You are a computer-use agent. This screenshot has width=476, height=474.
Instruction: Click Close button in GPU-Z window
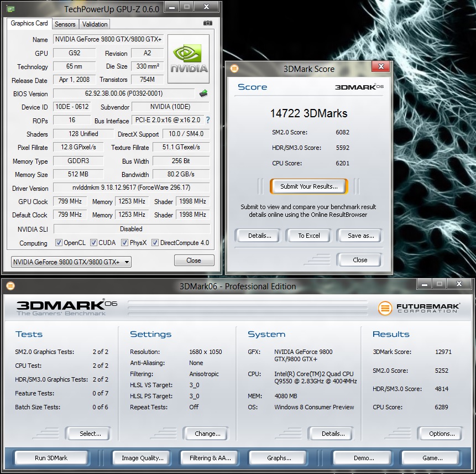coord(194,260)
